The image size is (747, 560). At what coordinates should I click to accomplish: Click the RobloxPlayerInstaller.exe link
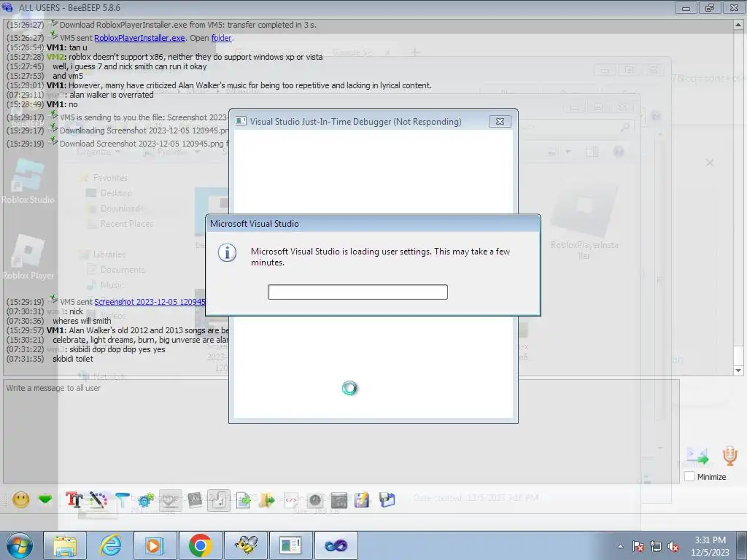pos(139,38)
